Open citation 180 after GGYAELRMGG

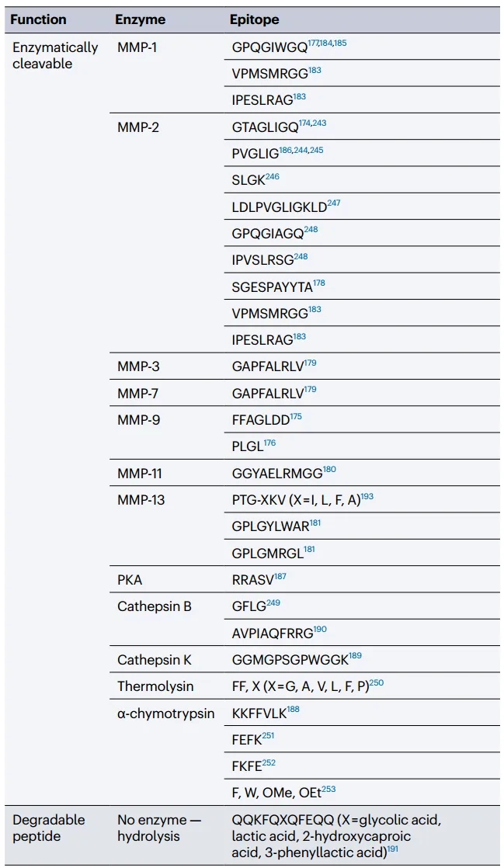pos(329,470)
